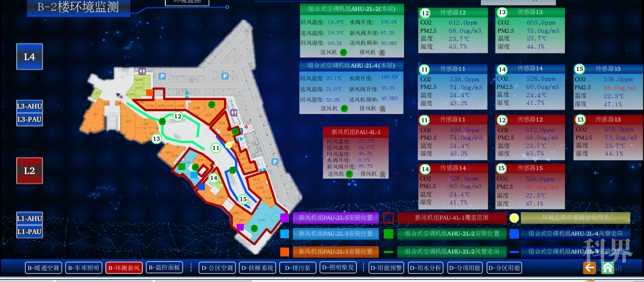
Task: Click the circle 13 badge on the green 传感器13 card
Action: tap(502, 13)
